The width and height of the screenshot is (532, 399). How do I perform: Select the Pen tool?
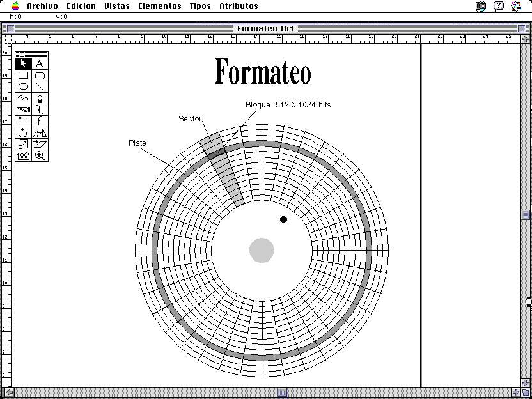40,98
